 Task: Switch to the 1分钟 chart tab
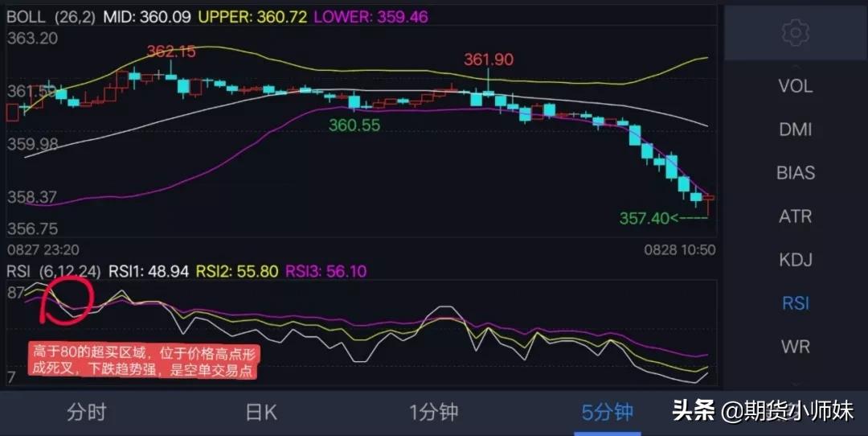[434, 412]
